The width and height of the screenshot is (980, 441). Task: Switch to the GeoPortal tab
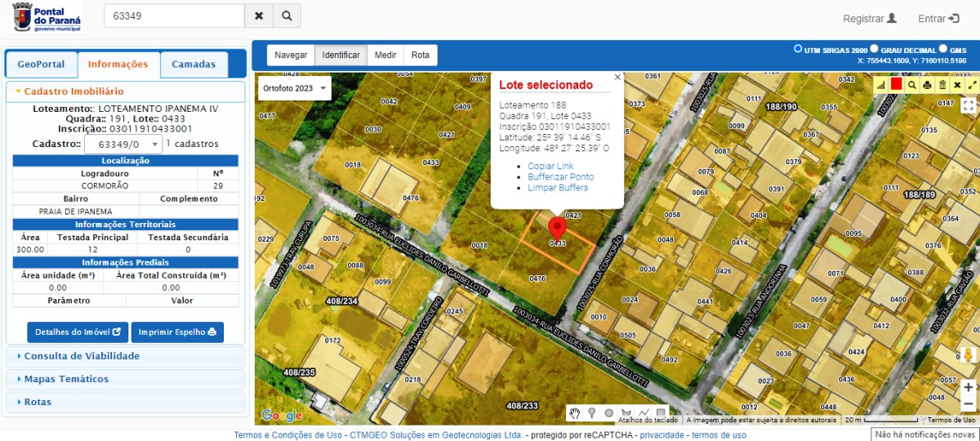41,65
